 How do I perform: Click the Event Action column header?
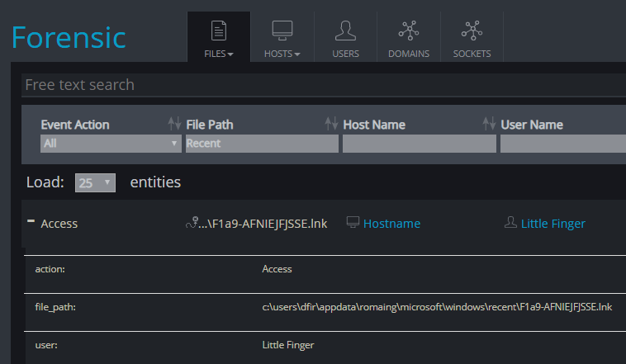point(75,125)
